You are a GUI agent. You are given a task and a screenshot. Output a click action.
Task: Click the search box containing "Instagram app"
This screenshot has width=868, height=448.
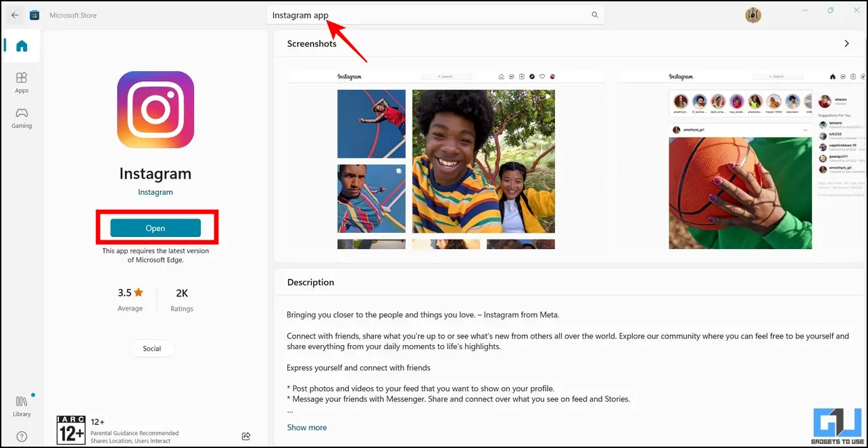(435, 15)
